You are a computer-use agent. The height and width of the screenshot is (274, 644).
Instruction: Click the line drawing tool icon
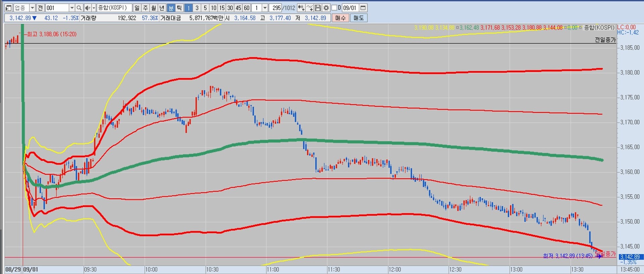tap(310, 8)
